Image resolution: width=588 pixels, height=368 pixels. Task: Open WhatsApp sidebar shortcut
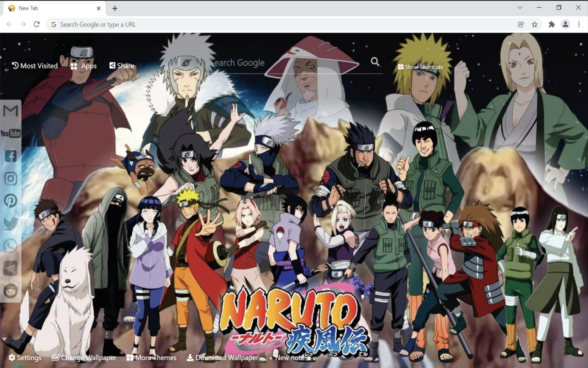[x=11, y=246]
